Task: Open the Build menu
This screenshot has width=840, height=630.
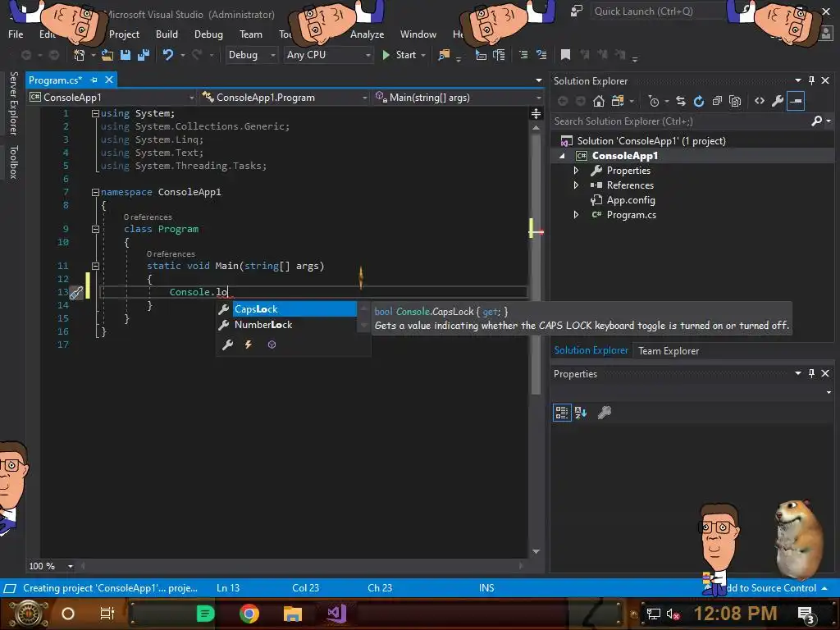Action: [167, 34]
